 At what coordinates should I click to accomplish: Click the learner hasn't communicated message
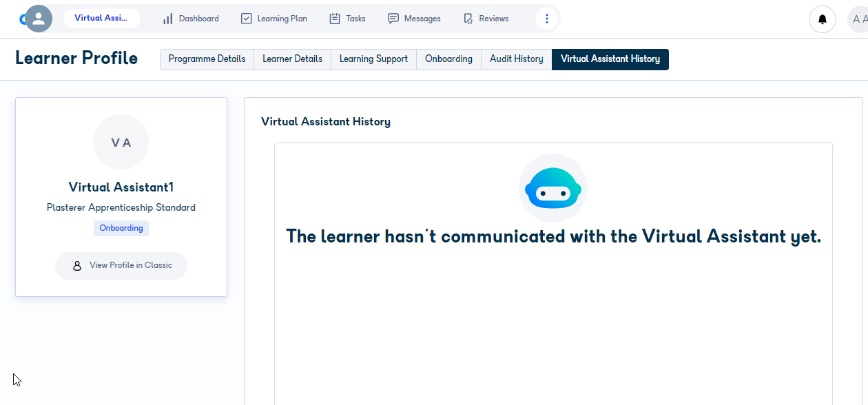[554, 236]
